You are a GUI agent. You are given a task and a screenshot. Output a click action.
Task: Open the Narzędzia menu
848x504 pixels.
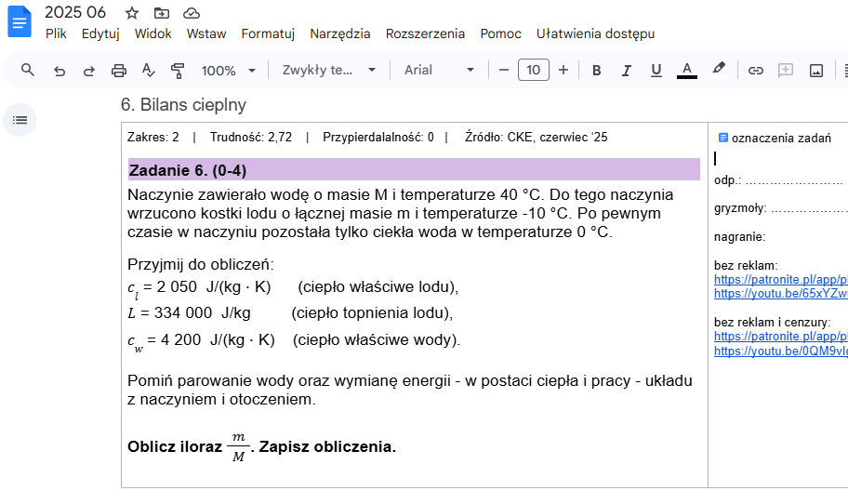339,33
